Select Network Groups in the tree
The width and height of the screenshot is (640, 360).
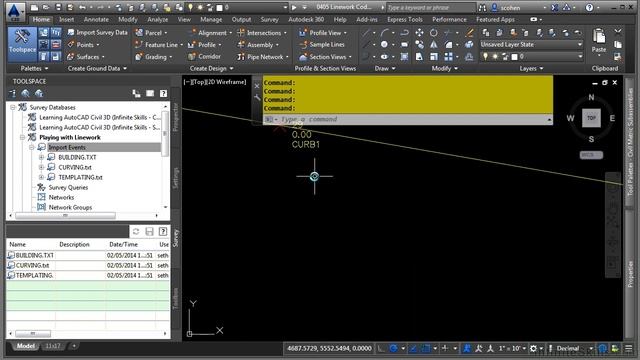(70, 207)
